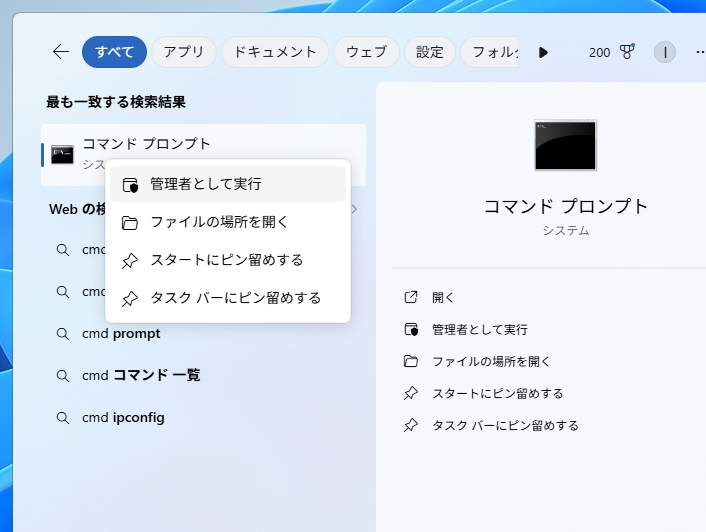Select the 設定 filter tab
Screen dimensions: 706x532
(430, 52)
